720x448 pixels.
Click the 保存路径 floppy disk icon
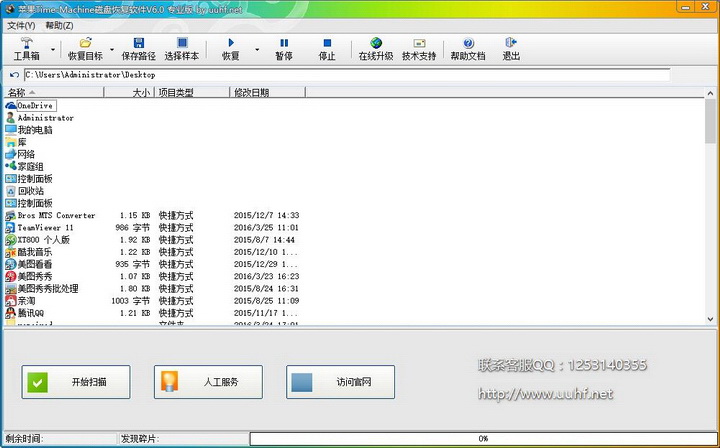[x=139, y=43]
